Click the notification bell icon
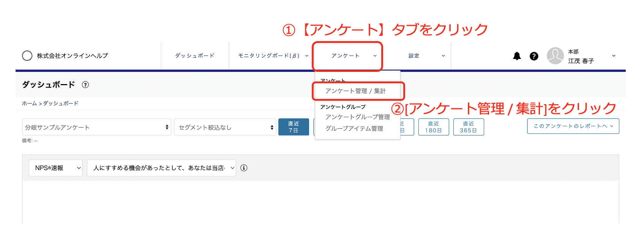The width and height of the screenshot is (644, 229). 517,56
